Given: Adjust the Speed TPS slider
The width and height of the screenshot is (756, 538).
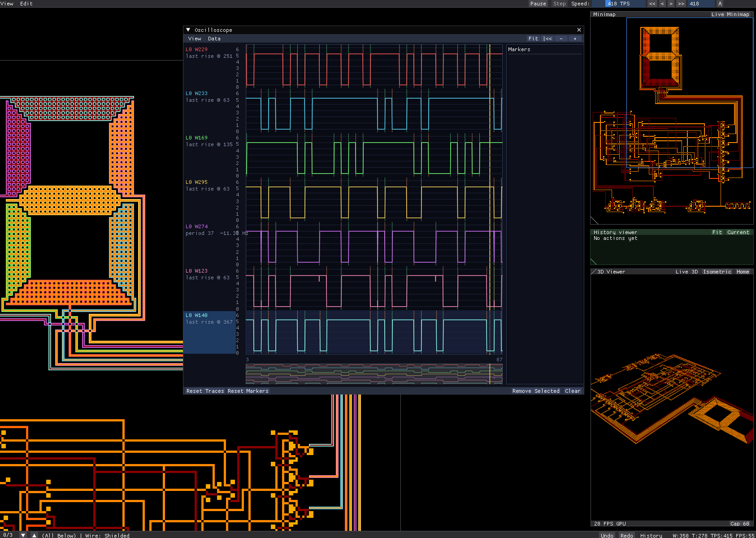Looking at the screenshot, I should 619,4.
